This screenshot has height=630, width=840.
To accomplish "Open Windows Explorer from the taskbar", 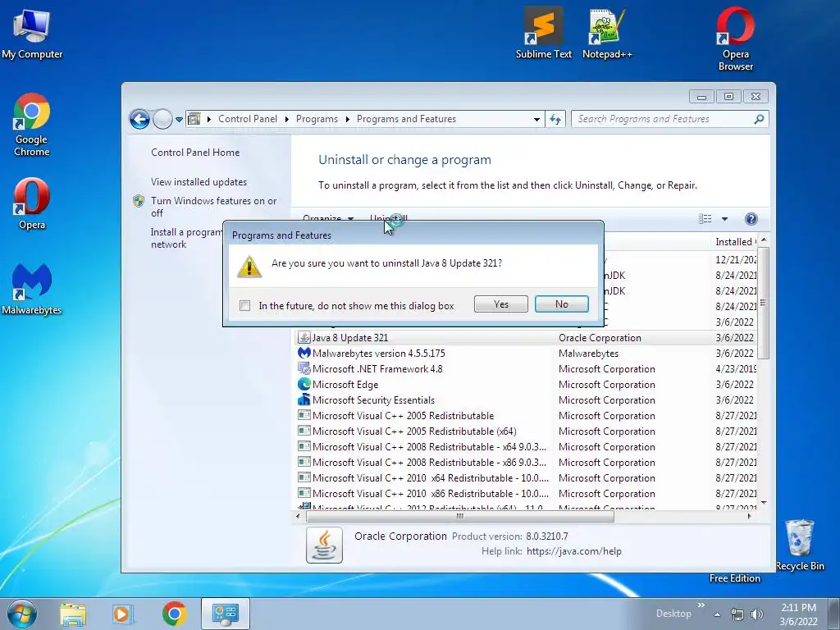I will 73,614.
